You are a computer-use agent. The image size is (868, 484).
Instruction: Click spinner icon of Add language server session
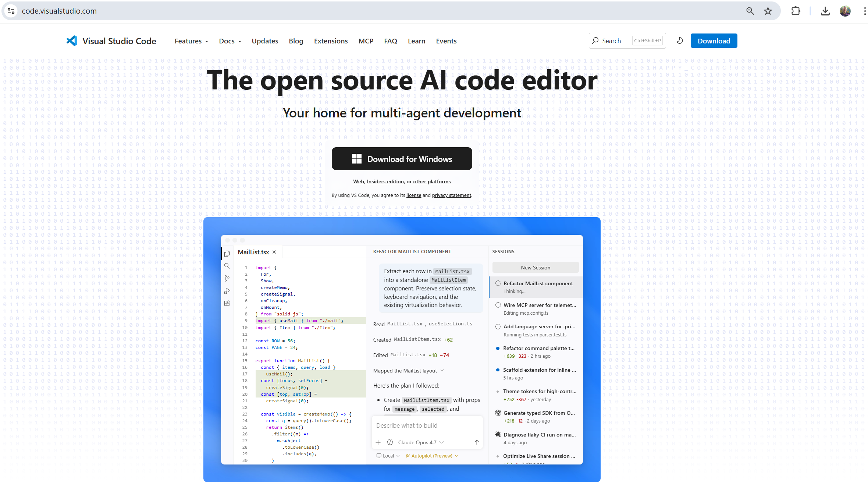click(498, 326)
